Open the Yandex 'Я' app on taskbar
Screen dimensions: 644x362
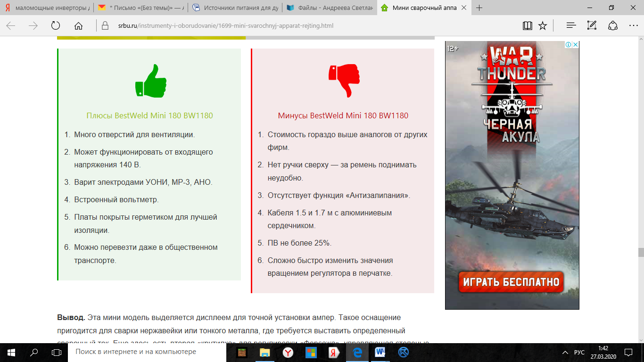coord(333,352)
